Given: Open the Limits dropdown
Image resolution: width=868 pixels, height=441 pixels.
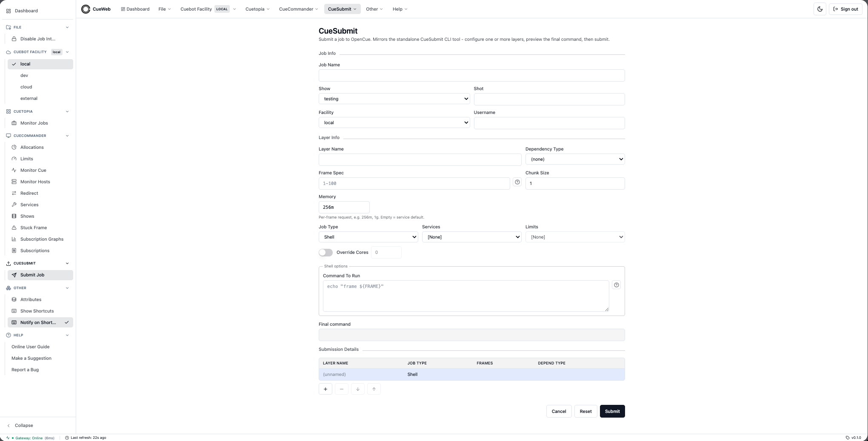Looking at the screenshot, I should [575, 237].
